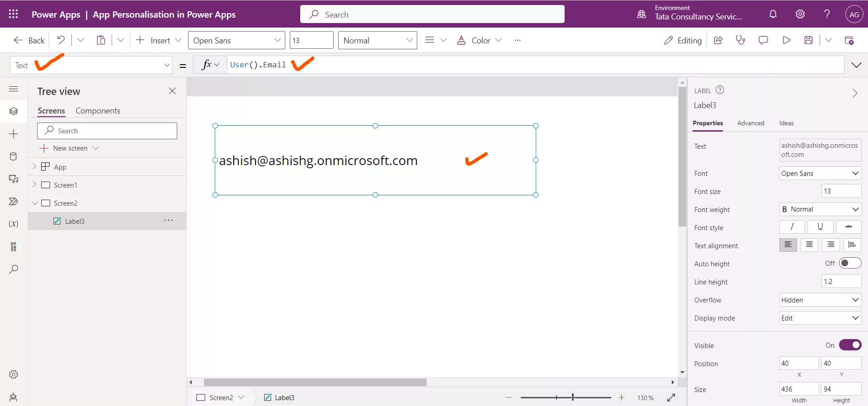Open the Power Automate flows icon
This screenshot has height=406, width=868.
(14, 202)
